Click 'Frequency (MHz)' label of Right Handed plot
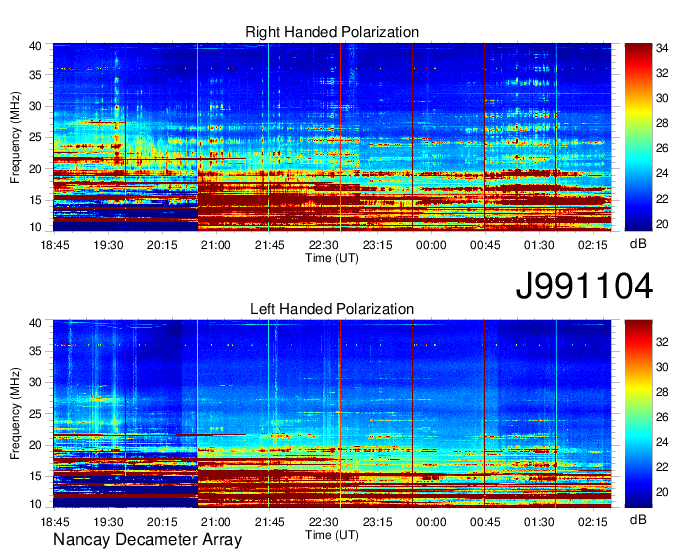The image size is (680, 552). click(15, 137)
